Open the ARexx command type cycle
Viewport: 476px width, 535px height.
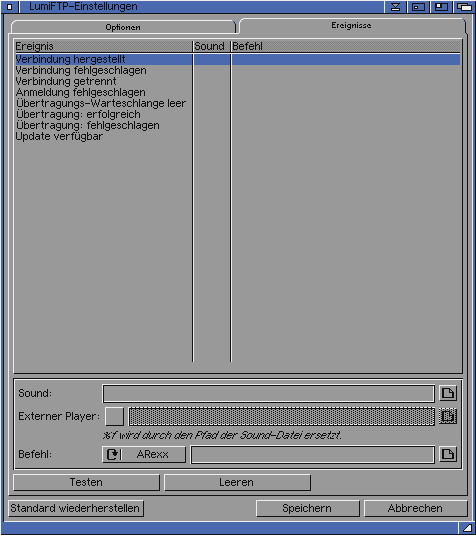pyautogui.click(x=144, y=454)
